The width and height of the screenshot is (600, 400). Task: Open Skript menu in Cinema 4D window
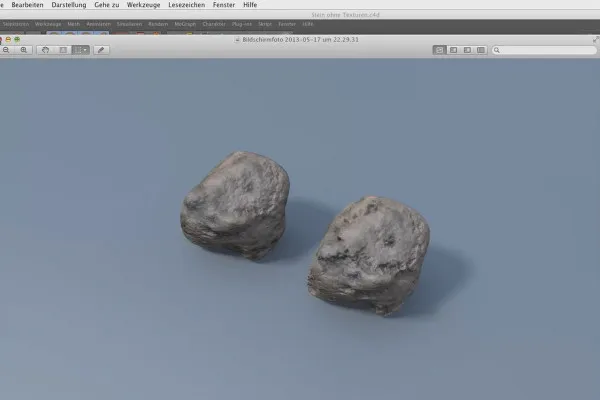point(265,24)
